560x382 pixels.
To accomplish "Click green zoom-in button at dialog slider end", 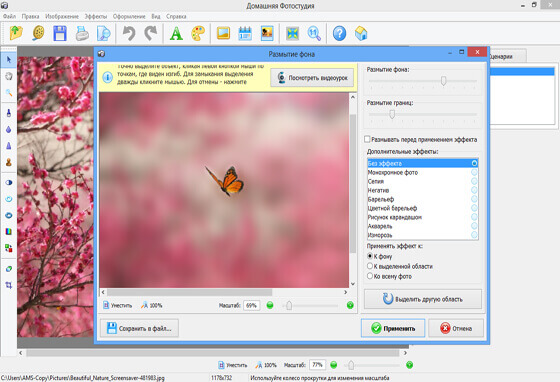I will coord(350,305).
